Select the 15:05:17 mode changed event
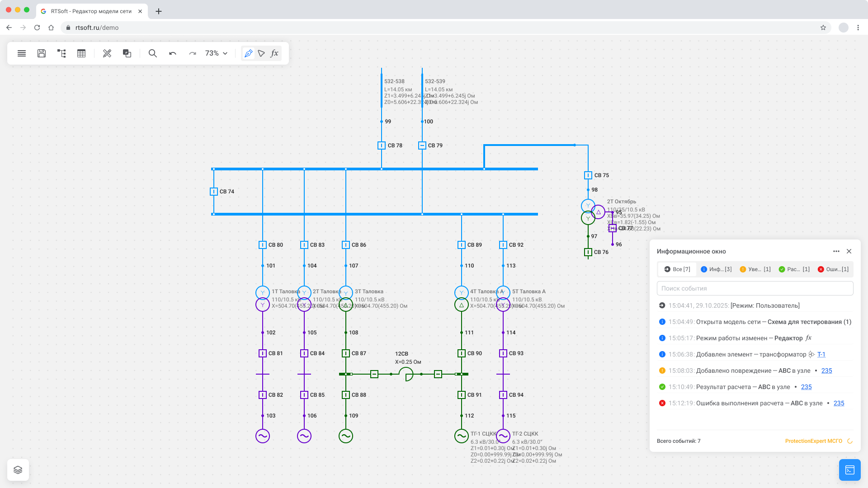 pos(755,338)
